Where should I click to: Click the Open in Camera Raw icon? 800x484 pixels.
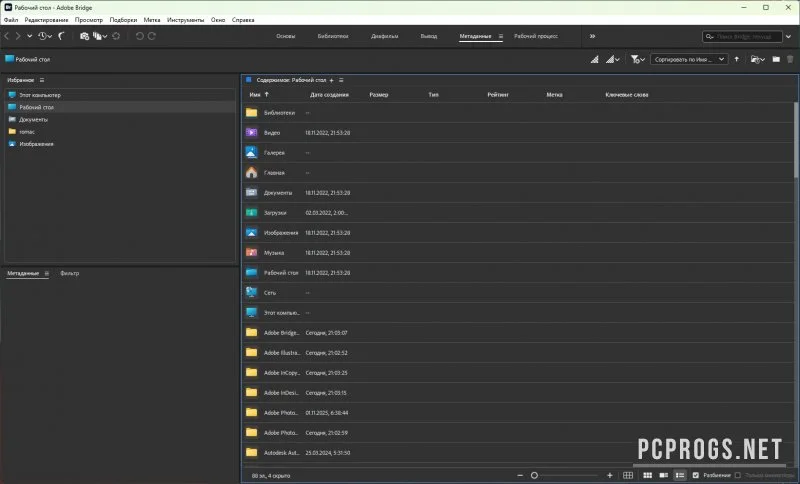[116, 36]
